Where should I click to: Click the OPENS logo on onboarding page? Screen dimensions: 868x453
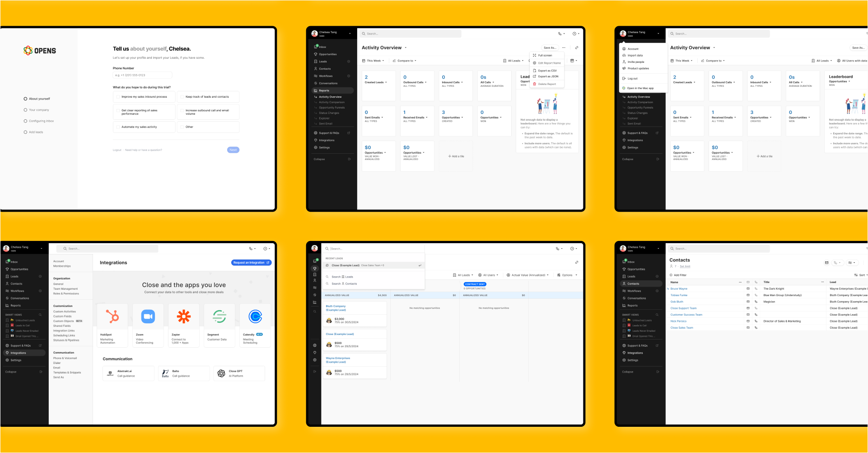coord(40,51)
